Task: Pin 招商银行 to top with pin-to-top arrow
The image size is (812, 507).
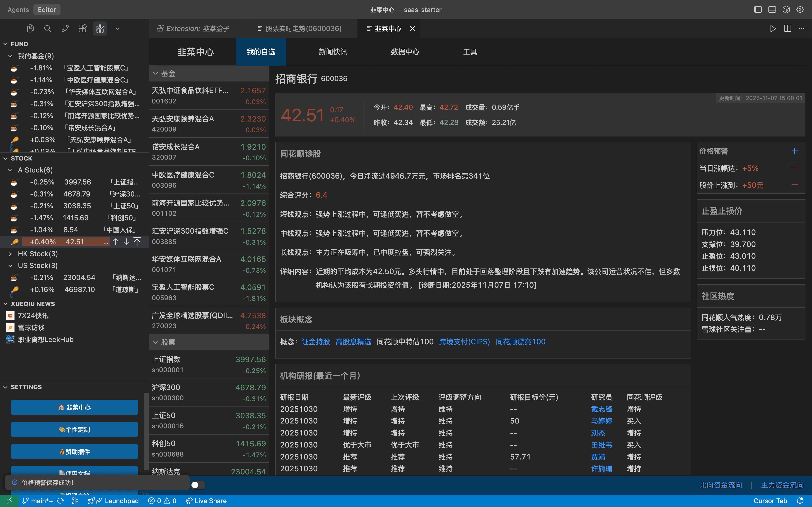Action: (137, 242)
